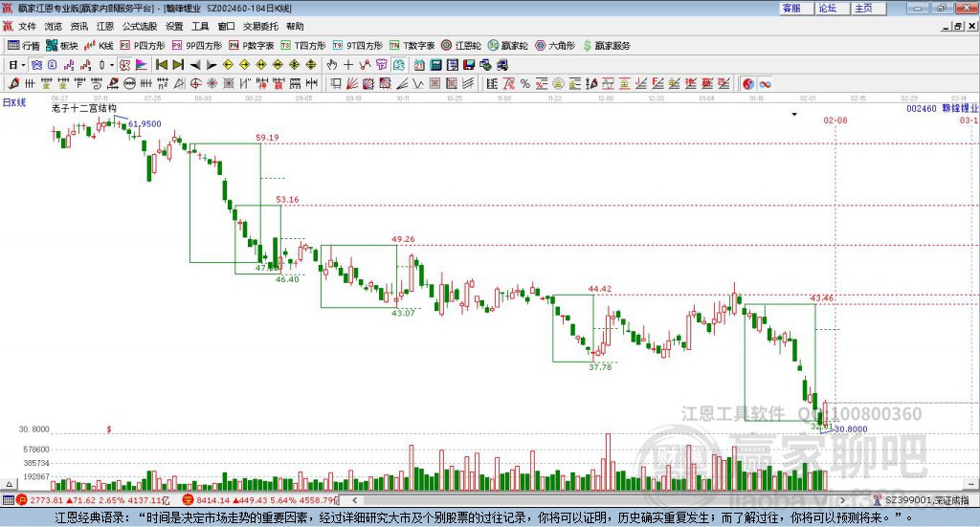The height and width of the screenshot is (527, 980).
Task: Open the 9P四方形 tool
Action: click(x=197, y=46)
